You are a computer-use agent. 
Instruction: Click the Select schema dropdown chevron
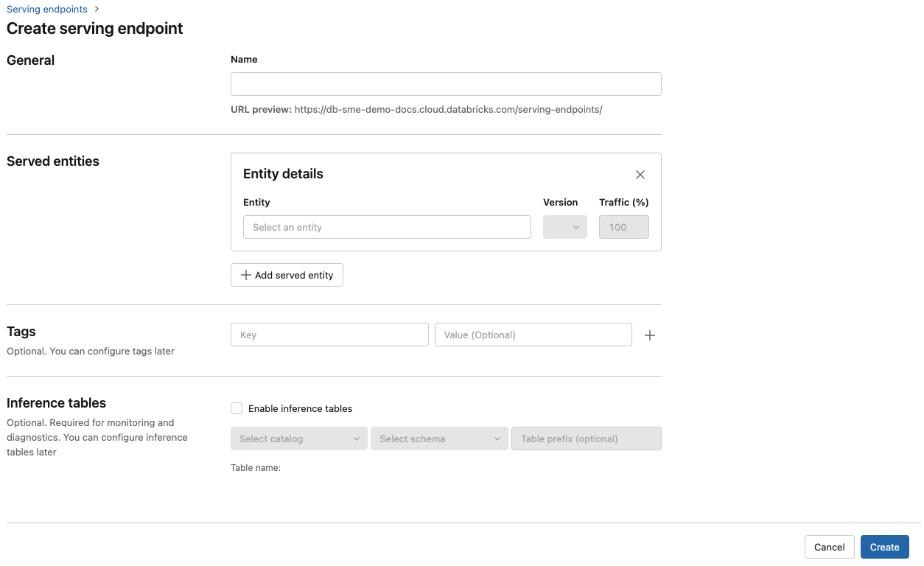(x=497, y=438)
